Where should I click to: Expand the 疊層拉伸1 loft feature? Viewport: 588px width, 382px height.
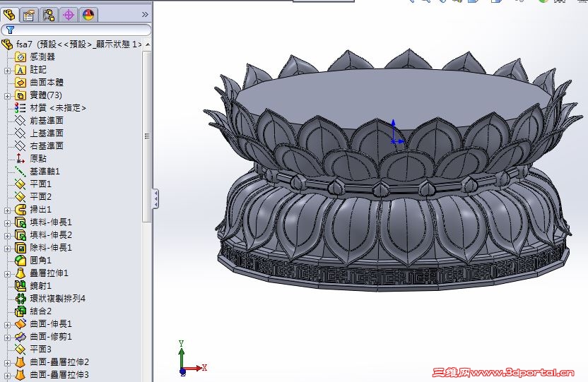pyautogui.click(x=7, y=274)
